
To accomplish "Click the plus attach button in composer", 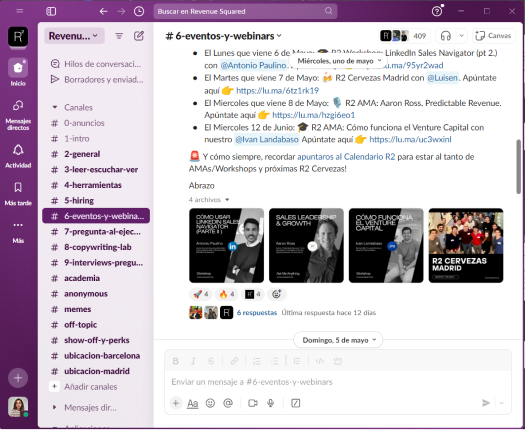I will 176,403.
